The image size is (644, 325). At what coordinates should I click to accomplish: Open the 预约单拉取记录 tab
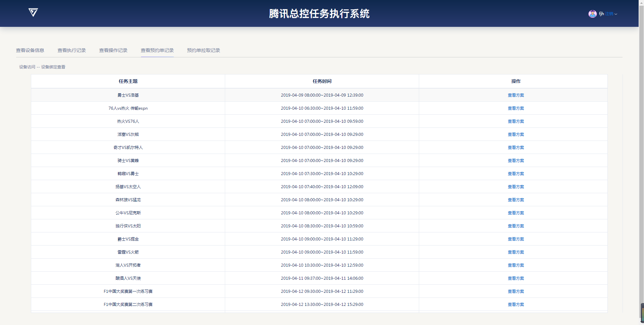(203, 50)
